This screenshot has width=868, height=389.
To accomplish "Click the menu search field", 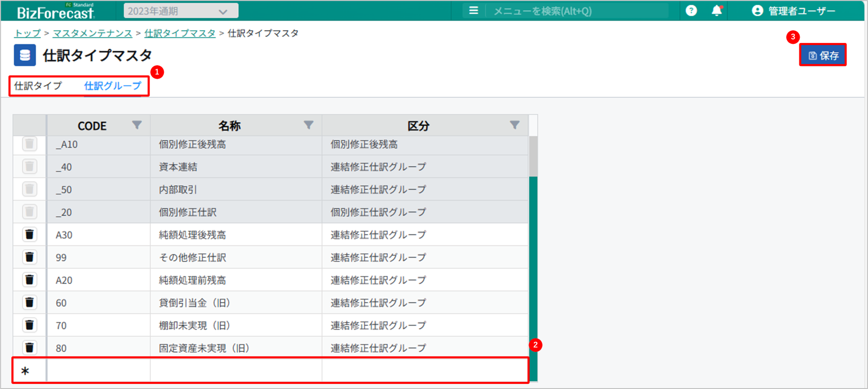I will pos(576,11).
